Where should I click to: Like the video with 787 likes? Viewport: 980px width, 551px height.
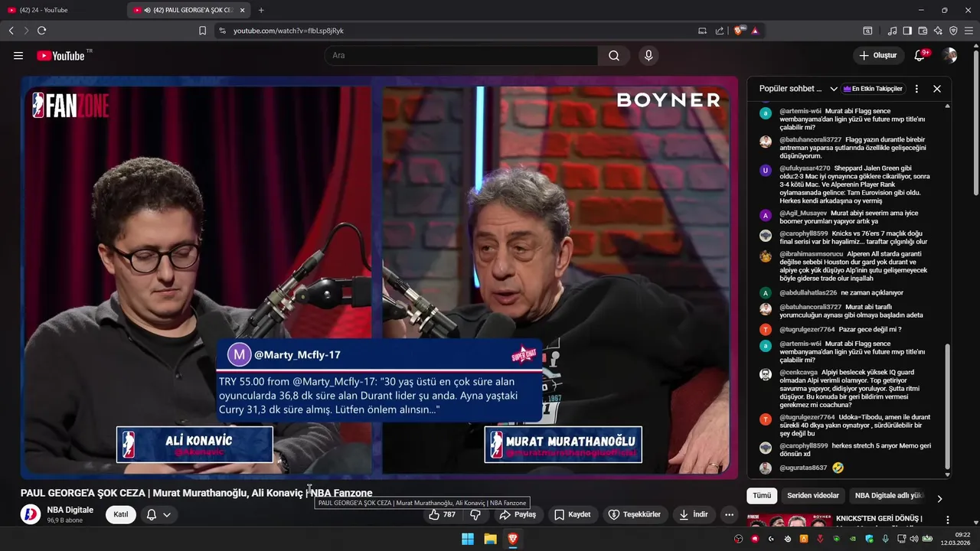tap(443, 514)
